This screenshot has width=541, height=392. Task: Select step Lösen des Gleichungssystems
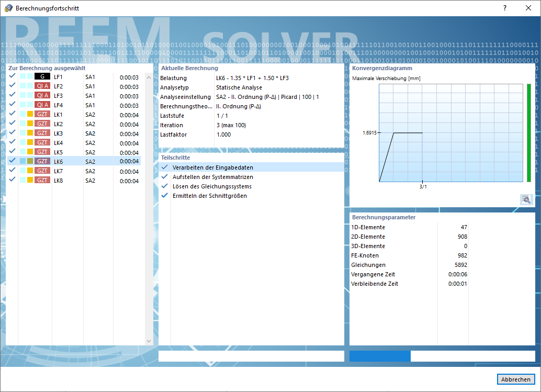coord(252,186)
